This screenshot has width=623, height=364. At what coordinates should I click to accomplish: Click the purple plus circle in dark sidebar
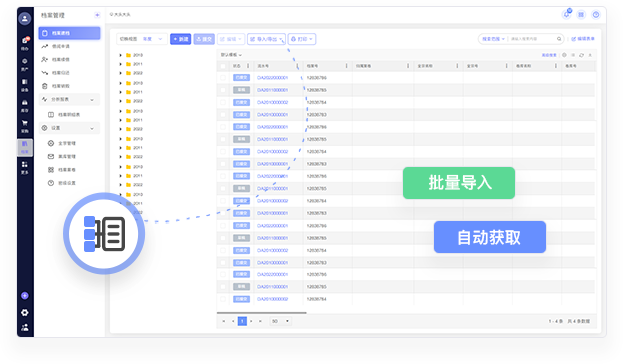pyautogui.click(x=25, y=296)
